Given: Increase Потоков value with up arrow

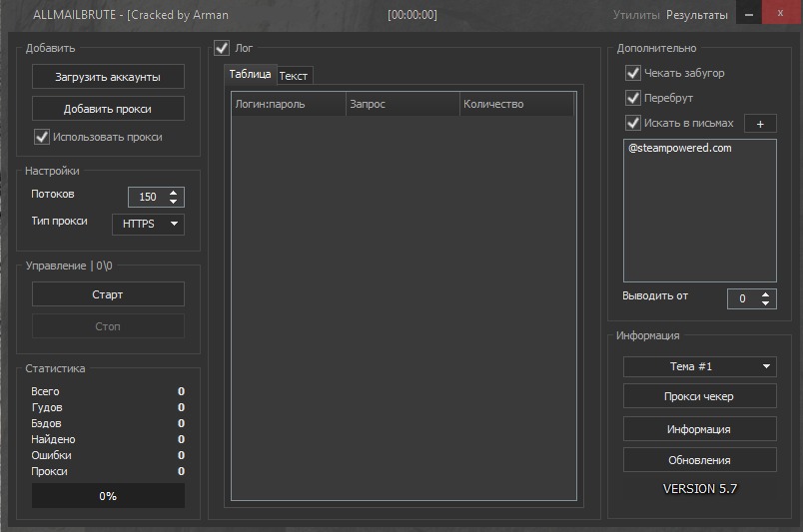Looking at the screenshot, I should click(x=175, y=193).
